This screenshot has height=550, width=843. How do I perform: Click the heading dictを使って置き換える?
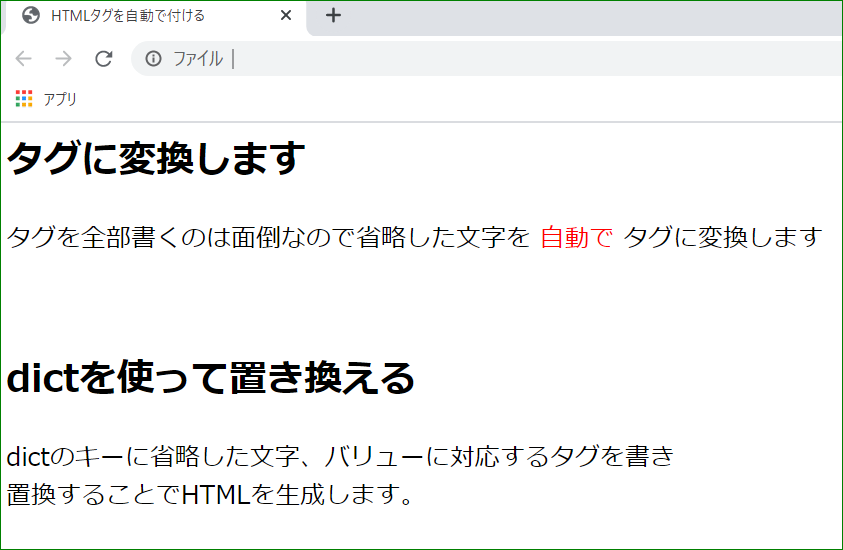[x=210, y=378]
